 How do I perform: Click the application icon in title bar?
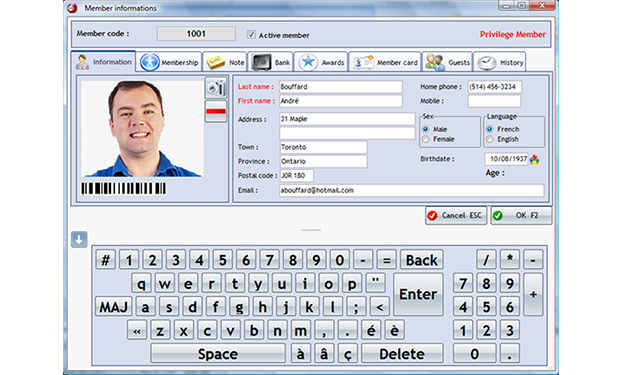[72, 8]
